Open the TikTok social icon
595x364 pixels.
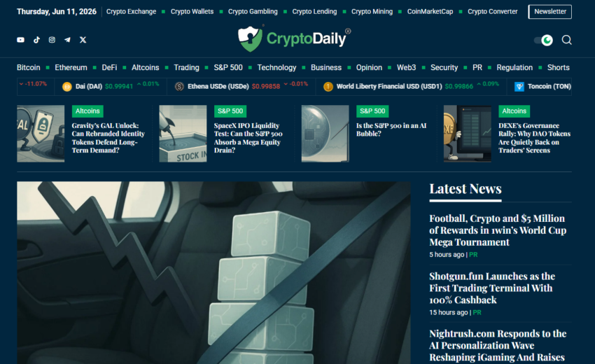36,40
